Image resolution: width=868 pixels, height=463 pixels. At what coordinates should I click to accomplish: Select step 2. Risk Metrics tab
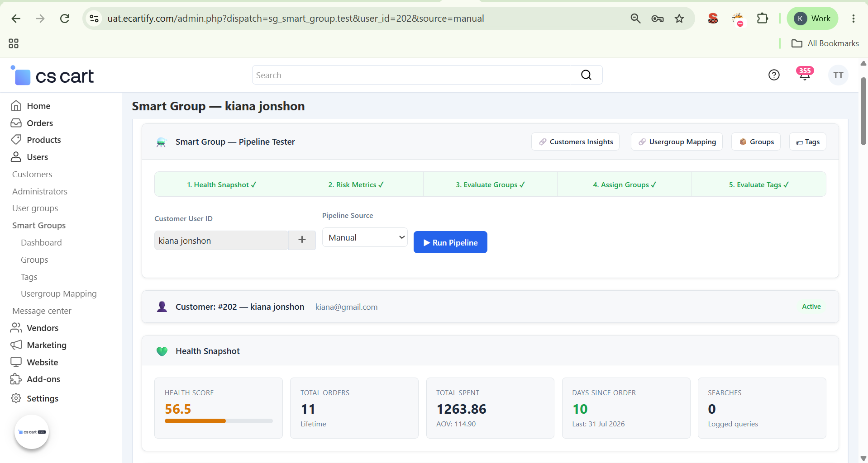pyautogui.click(x=356, y=184)
